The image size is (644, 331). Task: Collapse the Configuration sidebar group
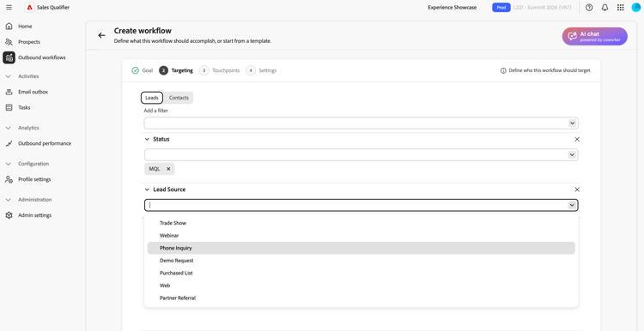click(x=9, y=164)
